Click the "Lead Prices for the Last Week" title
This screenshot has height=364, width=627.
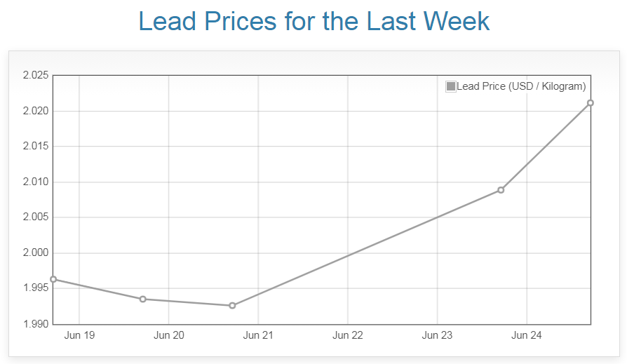(x=313, y=21)
